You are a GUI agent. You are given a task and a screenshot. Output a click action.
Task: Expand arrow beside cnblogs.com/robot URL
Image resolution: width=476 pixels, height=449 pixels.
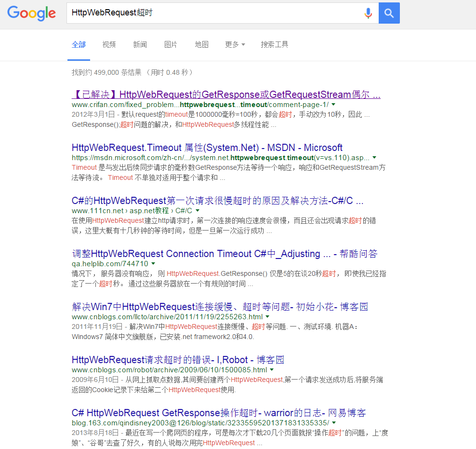(x=272, y=370)
